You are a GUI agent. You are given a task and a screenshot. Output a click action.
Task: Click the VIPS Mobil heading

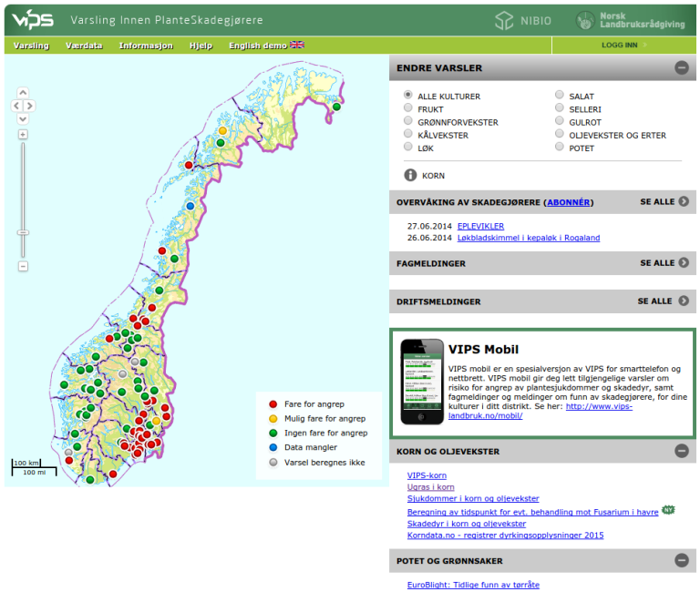[x=483, y=350]
